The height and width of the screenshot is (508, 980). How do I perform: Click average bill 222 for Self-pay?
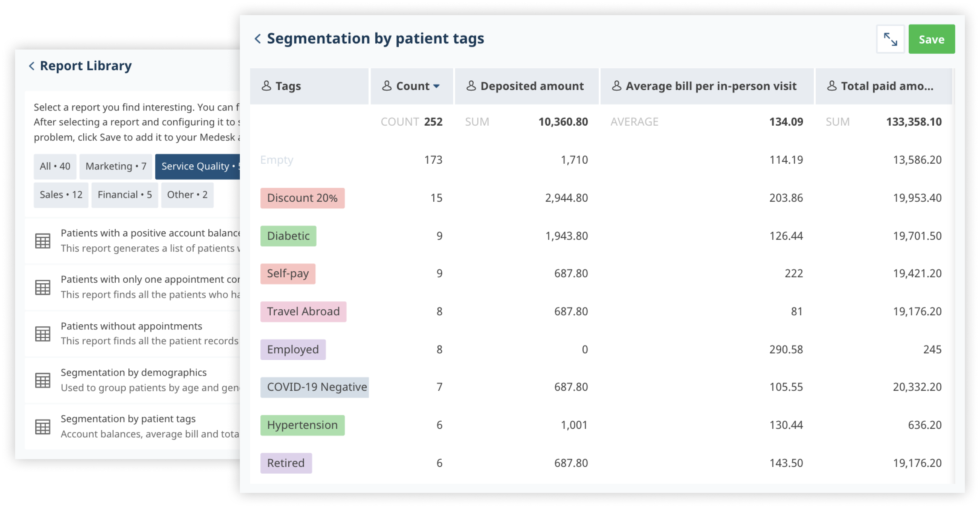pos(794,274)
